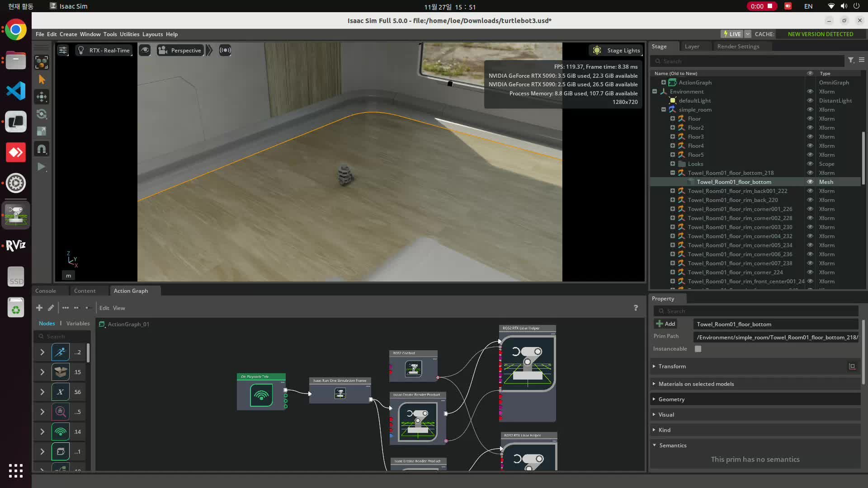Open the Stage filter funnel icon
The height and width of the screenshot is (488, 868).
click(x=851, y=60)
